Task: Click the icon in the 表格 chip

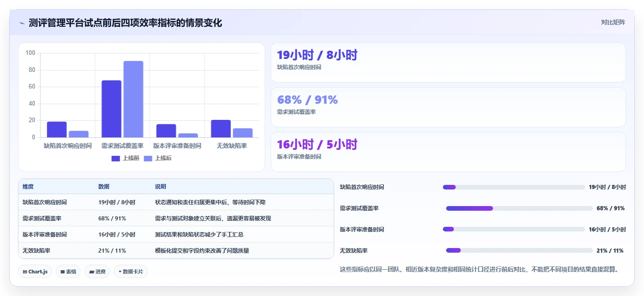Action: coord(63,272)
